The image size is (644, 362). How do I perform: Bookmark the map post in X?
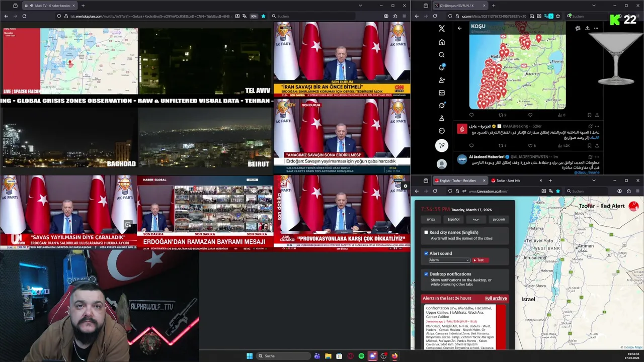coord(589,115)
